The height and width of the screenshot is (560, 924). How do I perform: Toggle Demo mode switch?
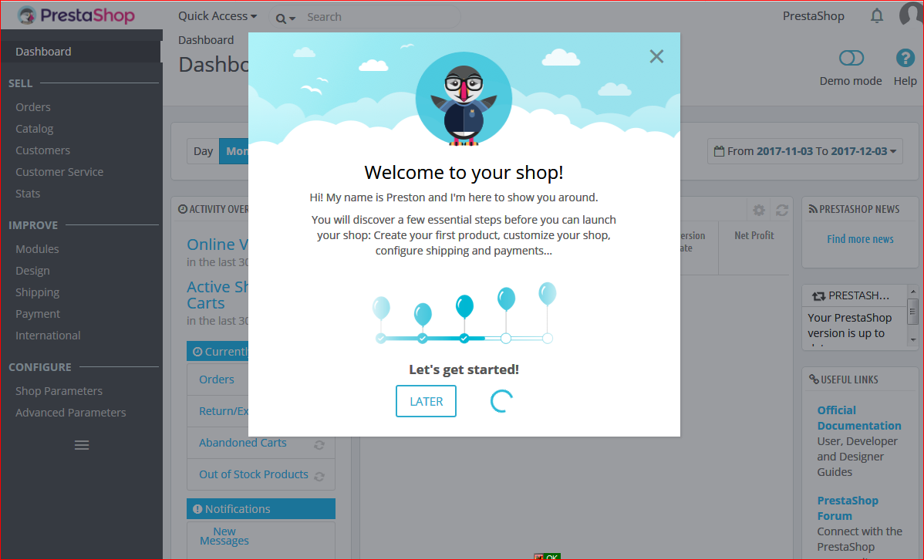(x=851, y=58)
